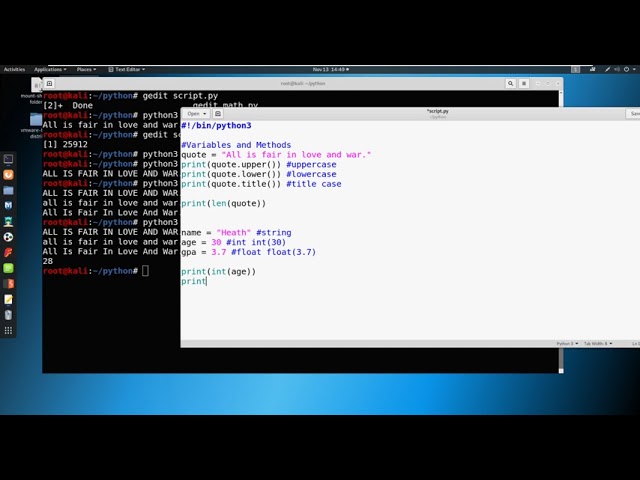Open the Places menu
This screenshot has height=480, width=640.
pos(86,69)
